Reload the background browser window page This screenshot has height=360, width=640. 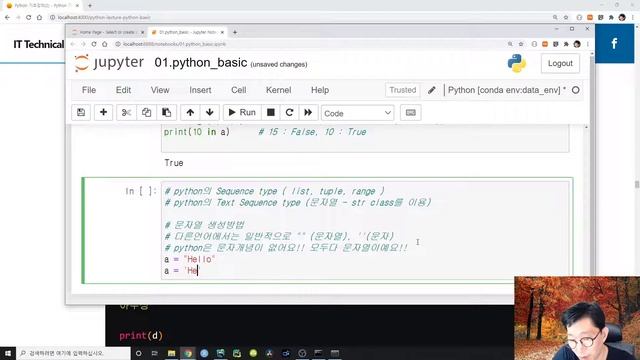point(29,18)
